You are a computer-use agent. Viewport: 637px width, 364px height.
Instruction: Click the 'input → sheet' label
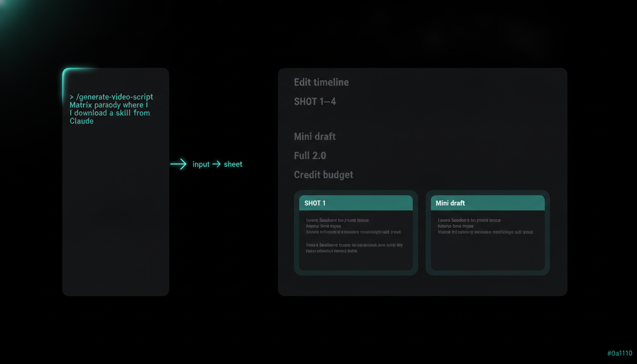[x=217, y=164]
